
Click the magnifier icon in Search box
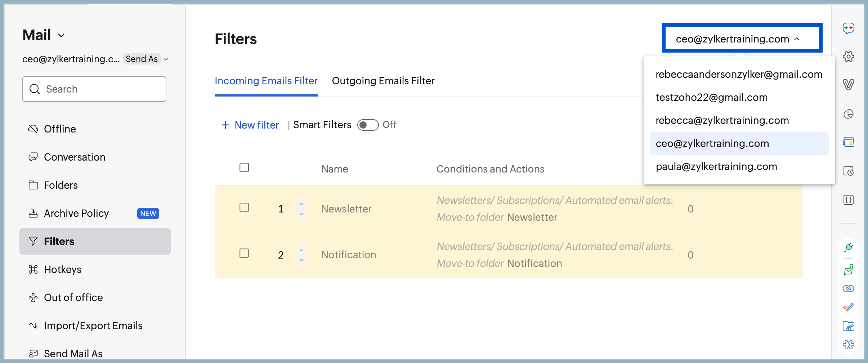(35, 89)
